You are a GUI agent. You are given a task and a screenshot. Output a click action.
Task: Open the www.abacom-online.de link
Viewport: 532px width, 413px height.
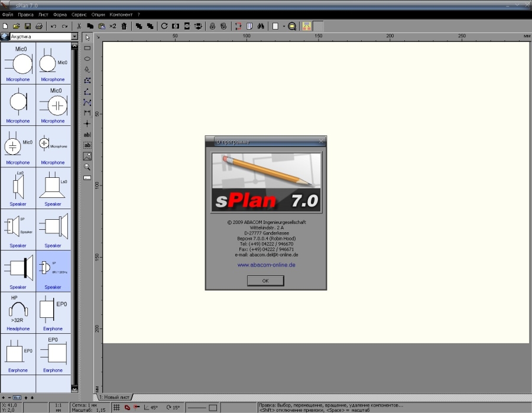[x=267, y=265]
